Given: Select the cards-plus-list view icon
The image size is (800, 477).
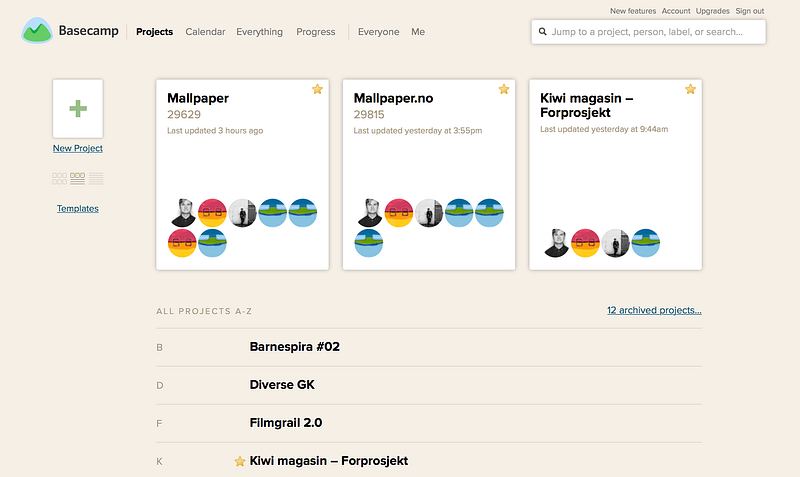Looking at the screenshot, I should [78, 179].
